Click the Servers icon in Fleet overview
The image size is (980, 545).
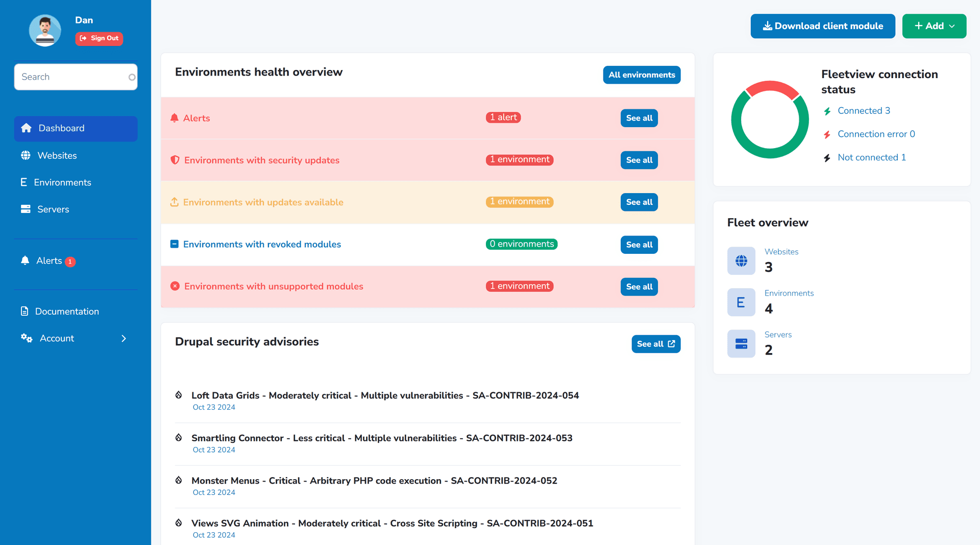click(x=741, y=344)
